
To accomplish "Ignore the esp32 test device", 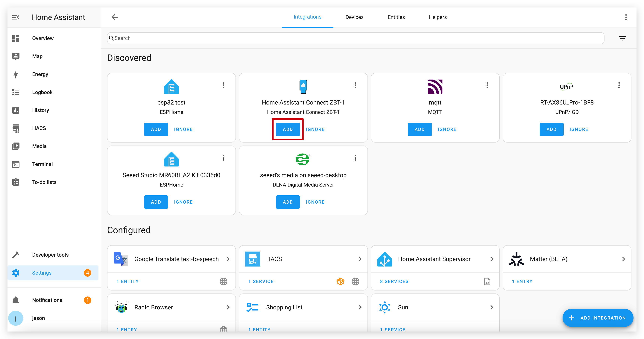I will [183, 129].
